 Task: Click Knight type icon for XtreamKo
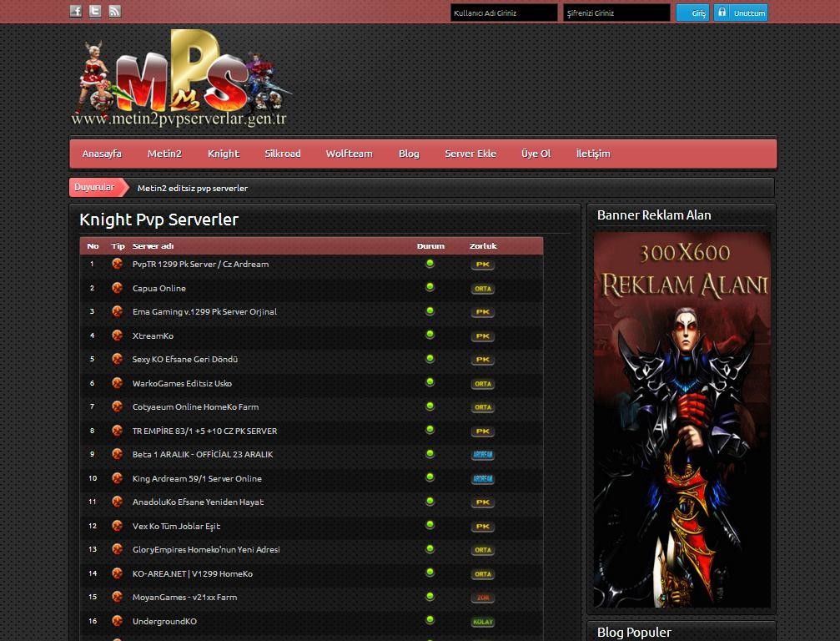(118, 336)
